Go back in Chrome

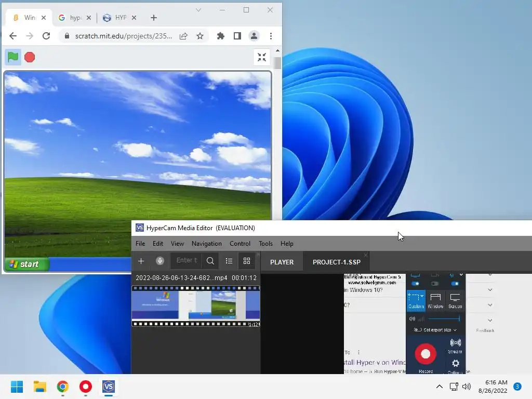coord(13,36)
